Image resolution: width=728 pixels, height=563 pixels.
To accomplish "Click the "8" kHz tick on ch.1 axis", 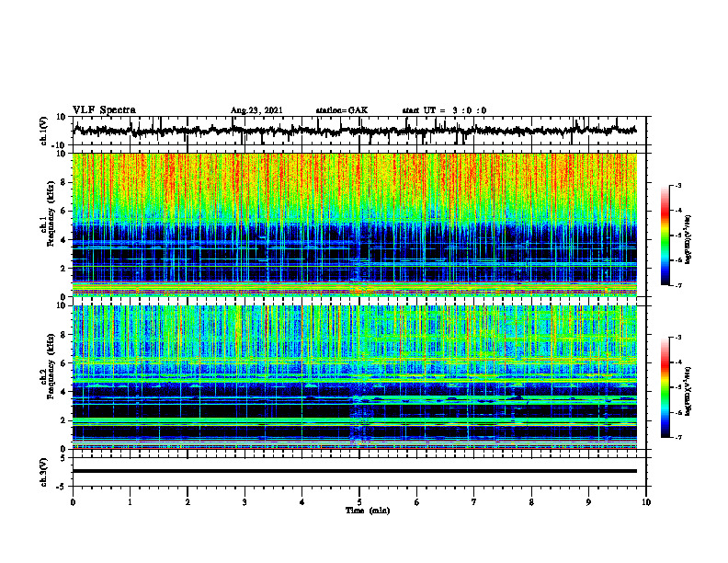I will (x=64, y=182).
